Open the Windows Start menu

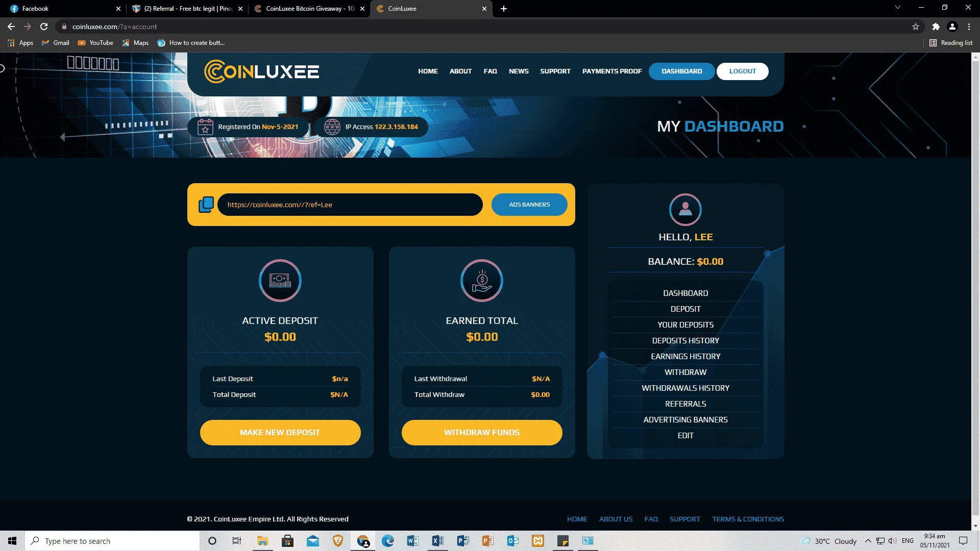click(12, 541)
